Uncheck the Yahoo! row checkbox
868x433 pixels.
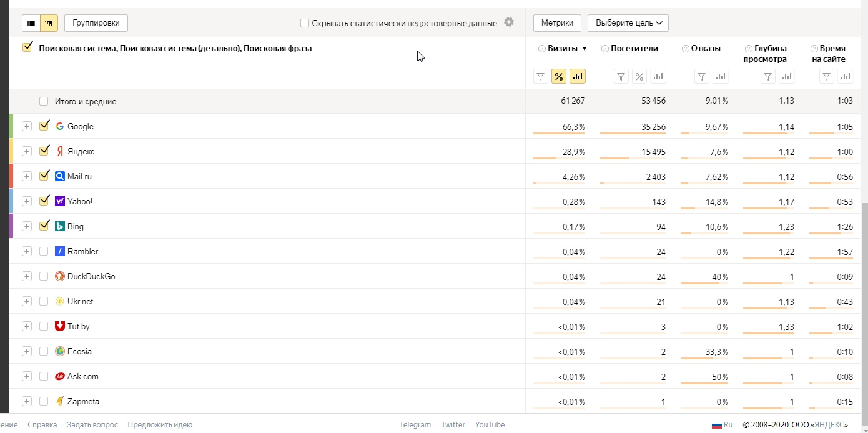click(x=44, y=201)
